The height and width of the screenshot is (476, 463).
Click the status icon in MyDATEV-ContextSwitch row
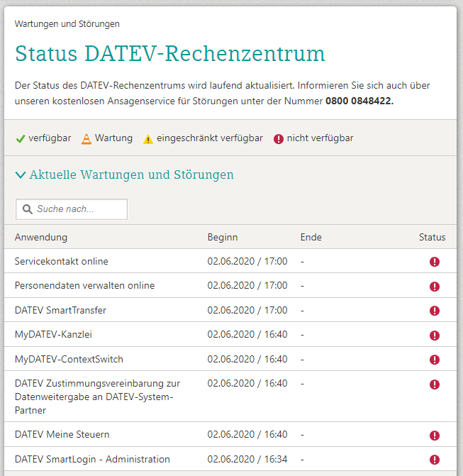(435, 360)
